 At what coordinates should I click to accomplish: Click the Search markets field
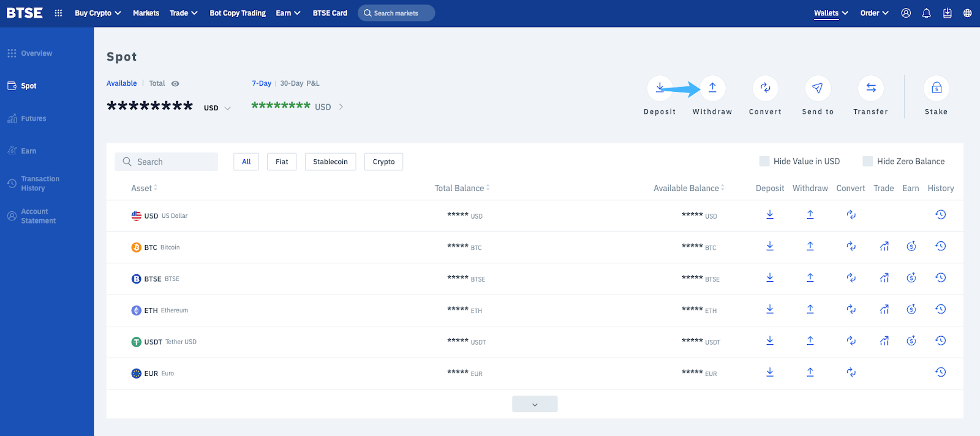pyautogui.click(x=396, y=13)
